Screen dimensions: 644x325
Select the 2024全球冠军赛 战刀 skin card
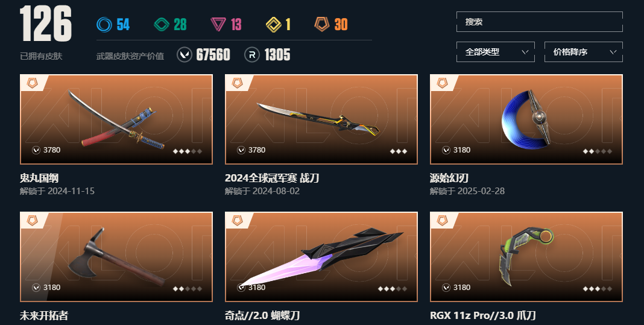pos(321,119)
